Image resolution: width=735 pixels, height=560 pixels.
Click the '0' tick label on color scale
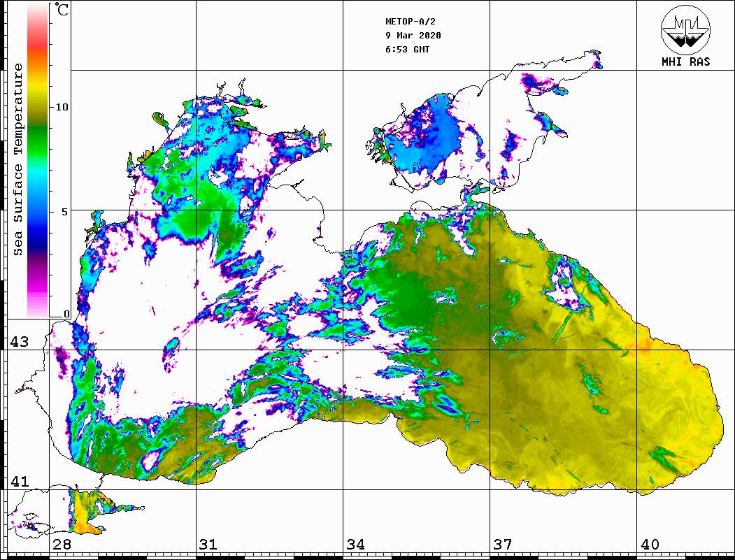(x=66, y=314)
